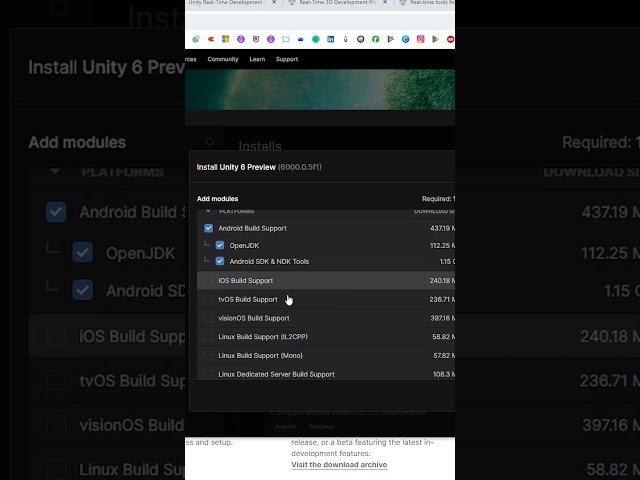Click the tvOS Build Support label
Image resolution: width=640 pixels, height=480 pixels.
[x=248, y=299]
